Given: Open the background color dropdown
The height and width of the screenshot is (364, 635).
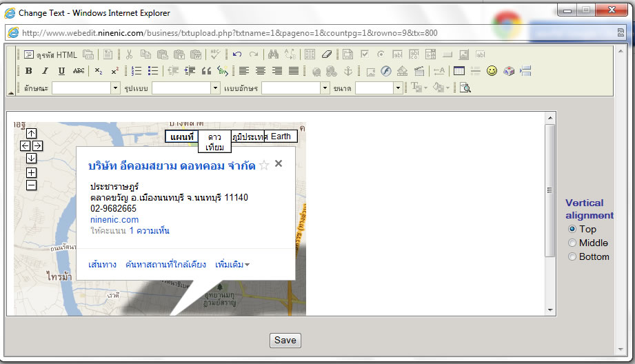Looking at the screenshot, I should (x=441, y=88).
